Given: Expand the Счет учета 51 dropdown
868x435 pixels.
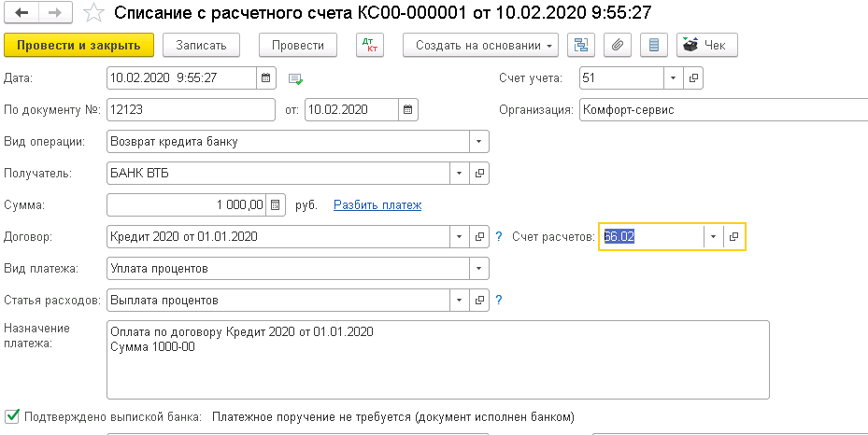Looking at the screenshot, I should (673, 77).
